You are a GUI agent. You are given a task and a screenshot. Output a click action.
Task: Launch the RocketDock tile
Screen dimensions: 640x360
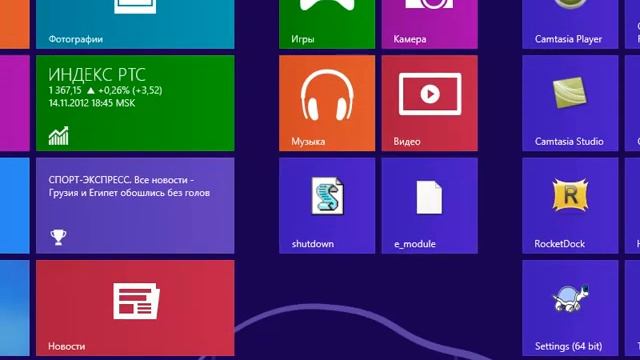[x=570, y=206]
